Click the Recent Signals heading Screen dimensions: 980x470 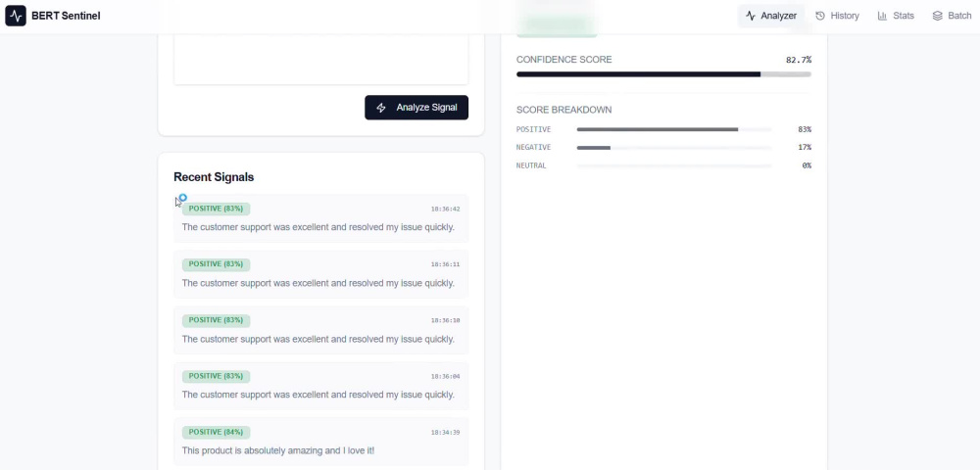coord(214,177)
